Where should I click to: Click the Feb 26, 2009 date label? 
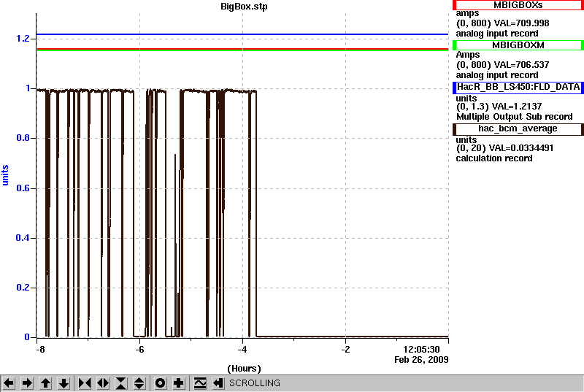tap(421, 360)
